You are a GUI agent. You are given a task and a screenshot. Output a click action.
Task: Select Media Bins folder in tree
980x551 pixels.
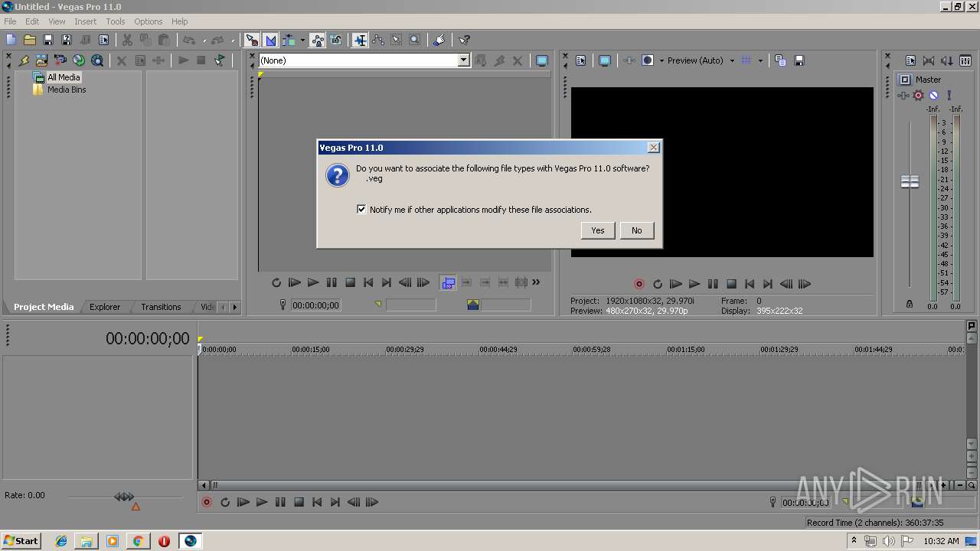pyautogui.click(x=67, y=90)
